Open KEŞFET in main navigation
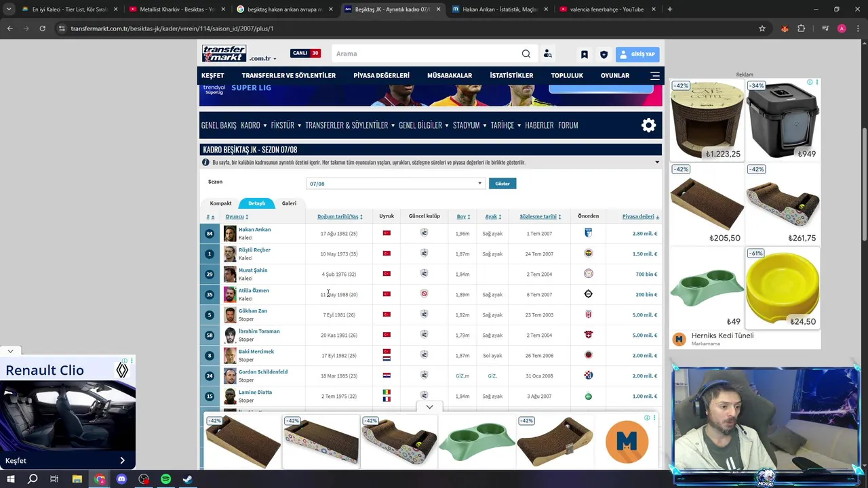Viewport: 868px width, 488px height. coord(213,75)
